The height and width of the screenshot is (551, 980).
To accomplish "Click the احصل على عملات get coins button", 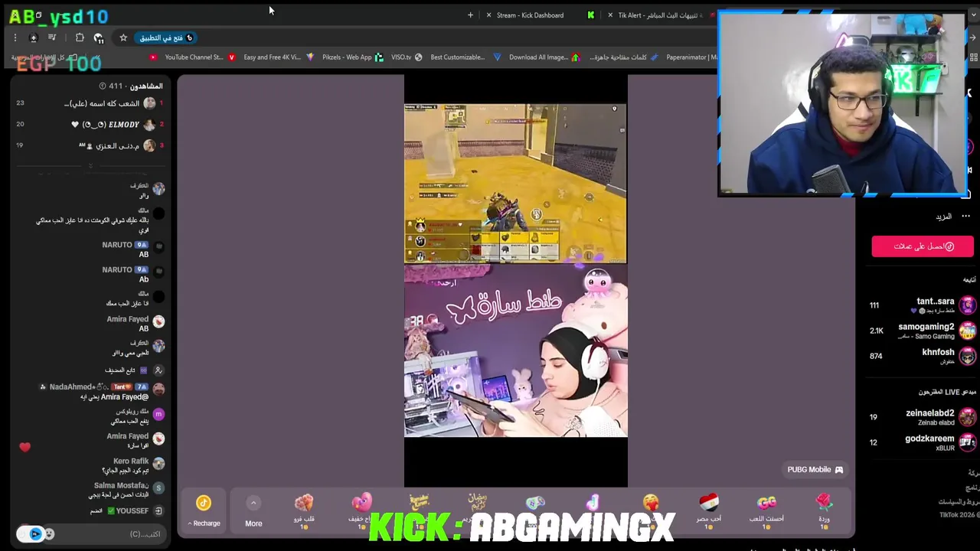I will 923,246.
